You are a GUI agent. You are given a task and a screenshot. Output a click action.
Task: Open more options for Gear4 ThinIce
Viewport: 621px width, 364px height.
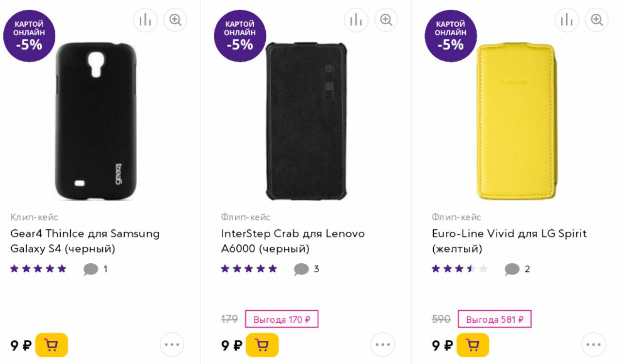(x=172, y=345)
